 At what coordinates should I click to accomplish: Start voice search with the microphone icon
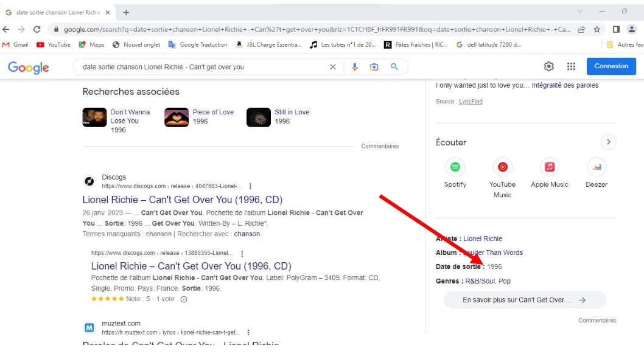coord(354,67)
